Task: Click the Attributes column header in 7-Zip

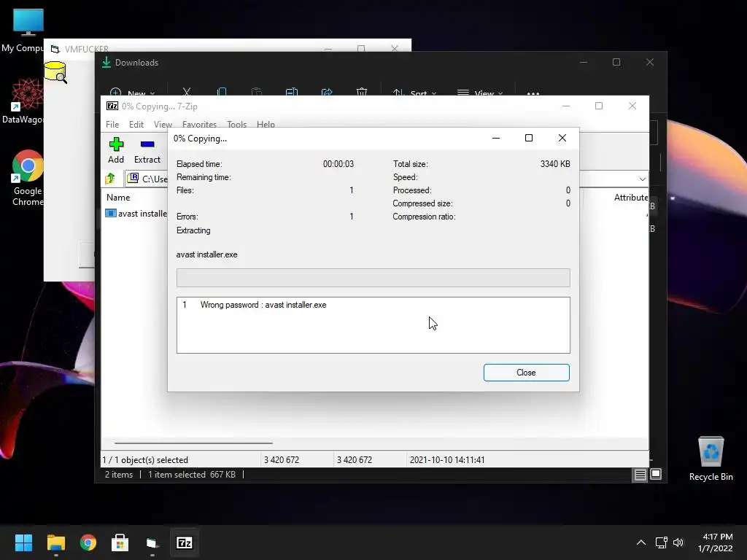Action: pyautogui.click(x=631, y=197)
